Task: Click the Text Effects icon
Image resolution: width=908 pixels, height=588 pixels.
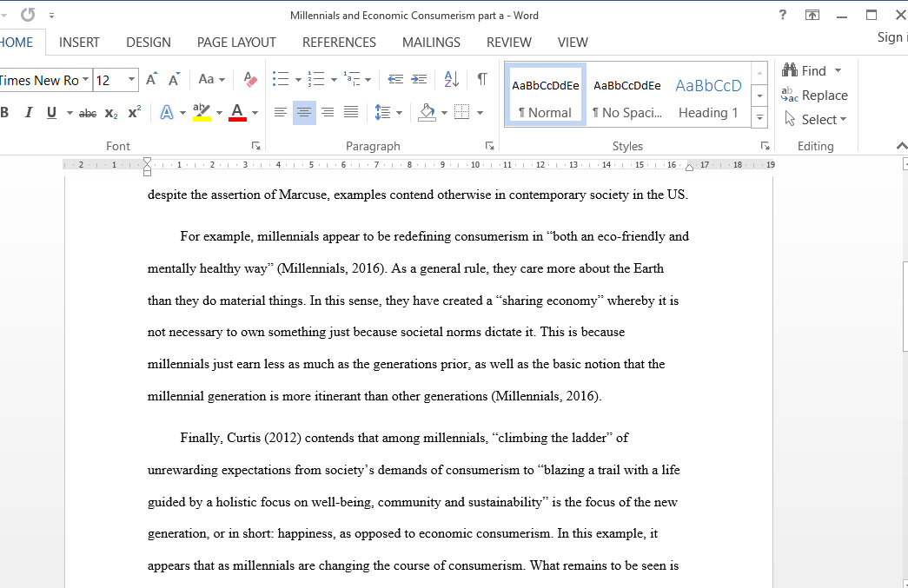Action: pyautogui.click(x=167, y=112)
